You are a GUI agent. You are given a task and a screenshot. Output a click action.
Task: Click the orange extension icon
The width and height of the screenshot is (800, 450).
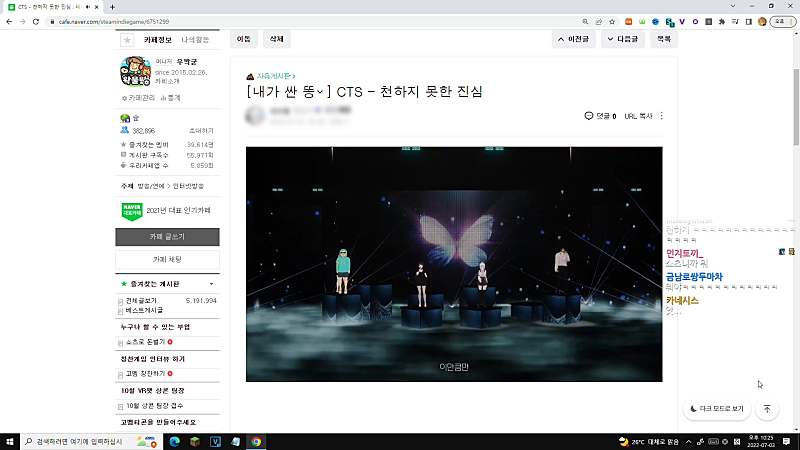[x=629, y=21]
